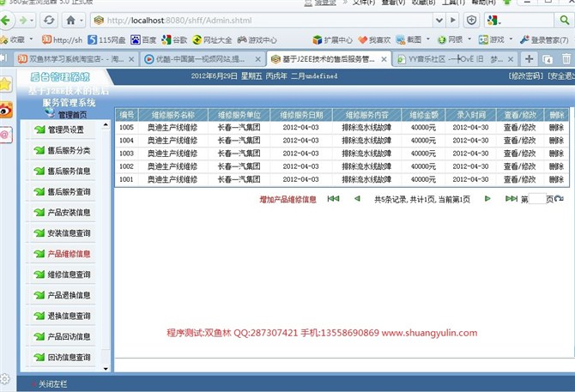
Task: Open the 谷歌 bookmark
Action: [174, 40]
